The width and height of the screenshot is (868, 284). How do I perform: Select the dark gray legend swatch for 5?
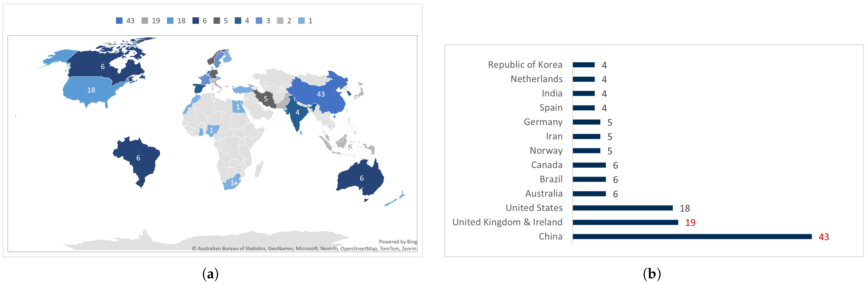(x=217, y=21)
